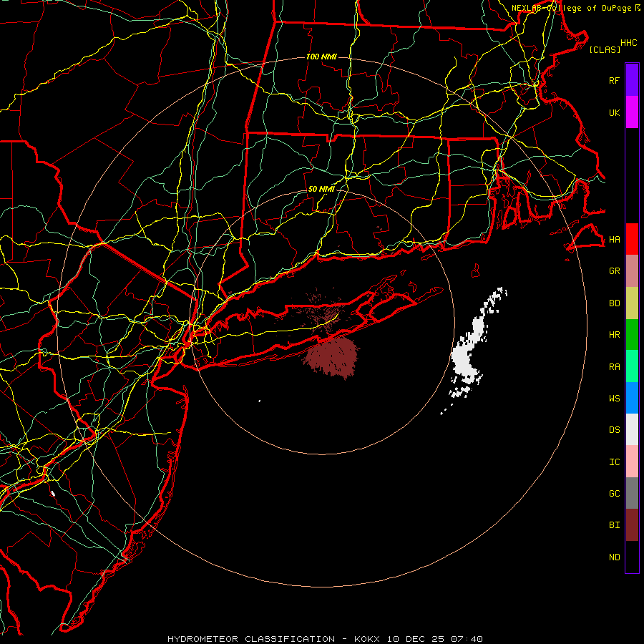The image size is (644, 644).
Task: Click the HA legend label
Action: click(614, 239)
